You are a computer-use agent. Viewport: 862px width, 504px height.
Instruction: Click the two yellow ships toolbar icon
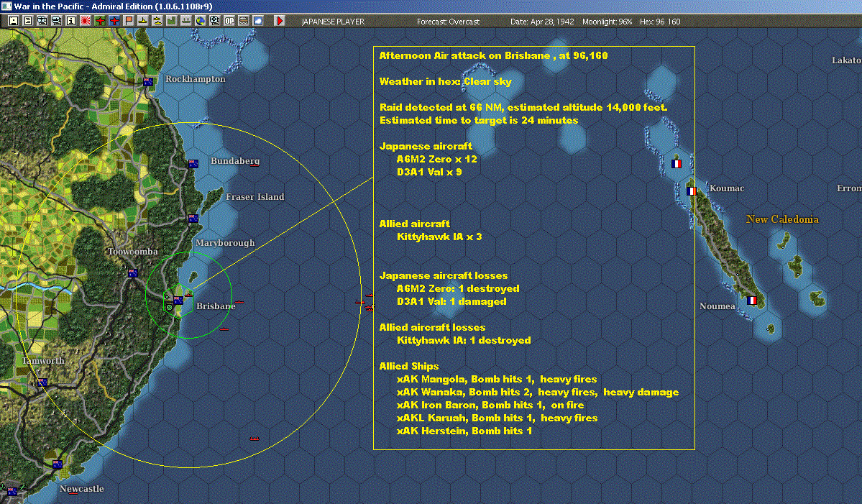click(157, 21)
